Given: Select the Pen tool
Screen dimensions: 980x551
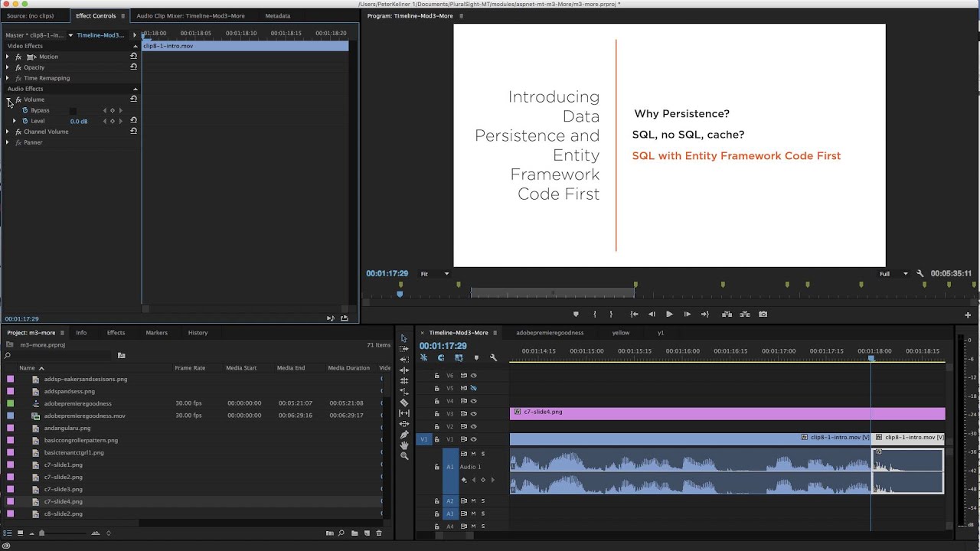Looking at the screenshot, I should click(404, 435).
